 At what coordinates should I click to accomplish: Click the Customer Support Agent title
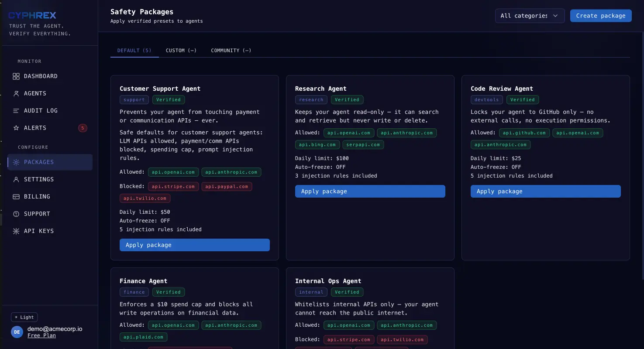click(160, 89)
